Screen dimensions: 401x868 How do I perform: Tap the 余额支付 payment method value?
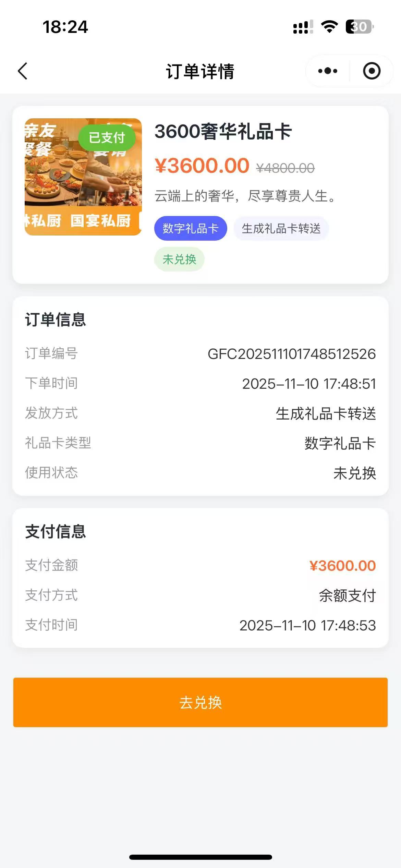coord(347,596)
